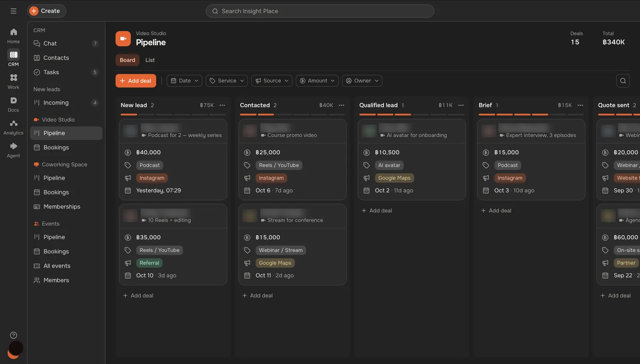Open the Analytics section icon

pos(14,127)
